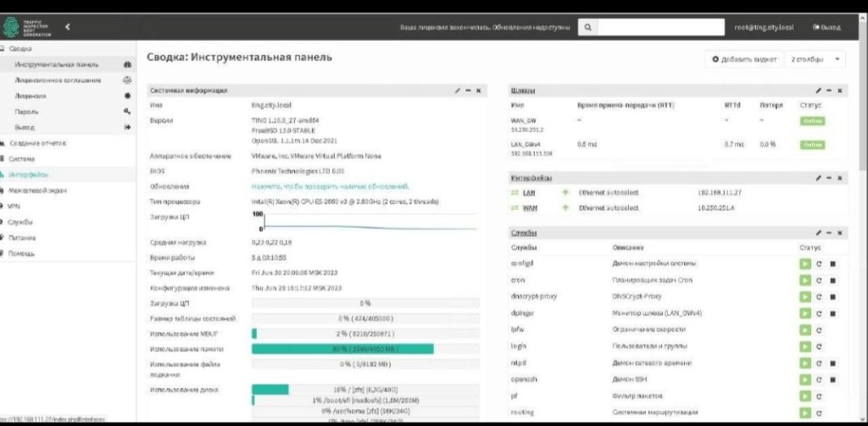Image resolution: width=868 pixels, height=426 pixels.
Task: Stop the ntpd service
Action: point(832,362)
